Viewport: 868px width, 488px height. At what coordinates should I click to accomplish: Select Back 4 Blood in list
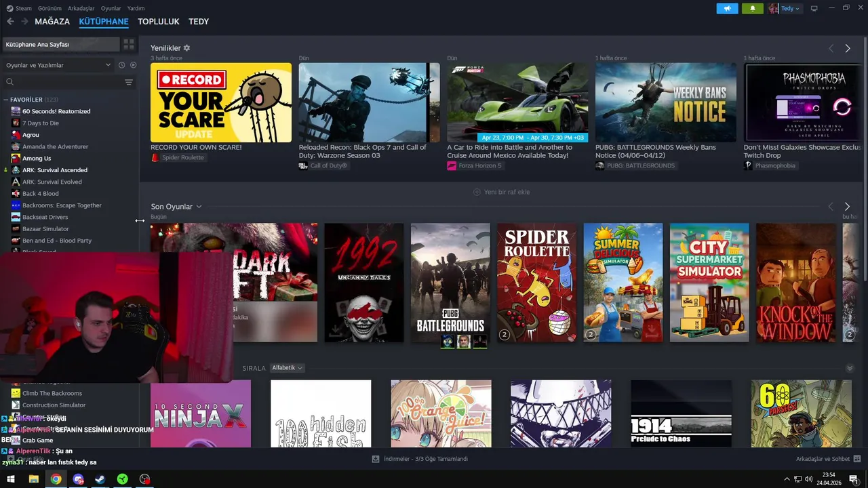[41, 194]
